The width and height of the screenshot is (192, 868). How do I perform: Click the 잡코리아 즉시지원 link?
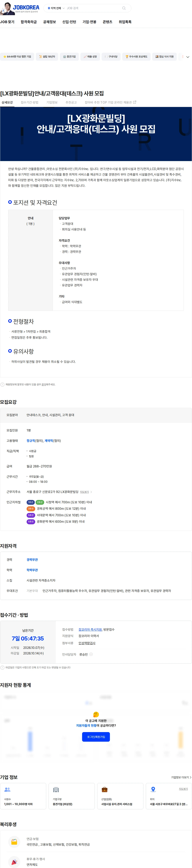tap(90, 629)
